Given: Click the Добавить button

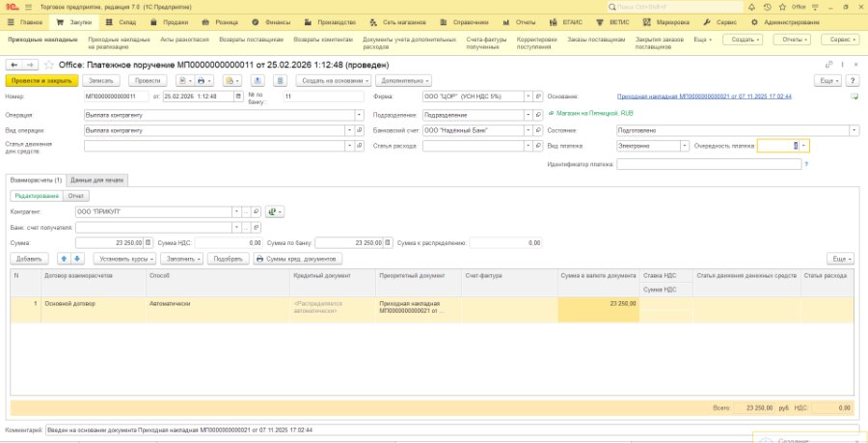Looking at the screenshot, I should [29, 259].
